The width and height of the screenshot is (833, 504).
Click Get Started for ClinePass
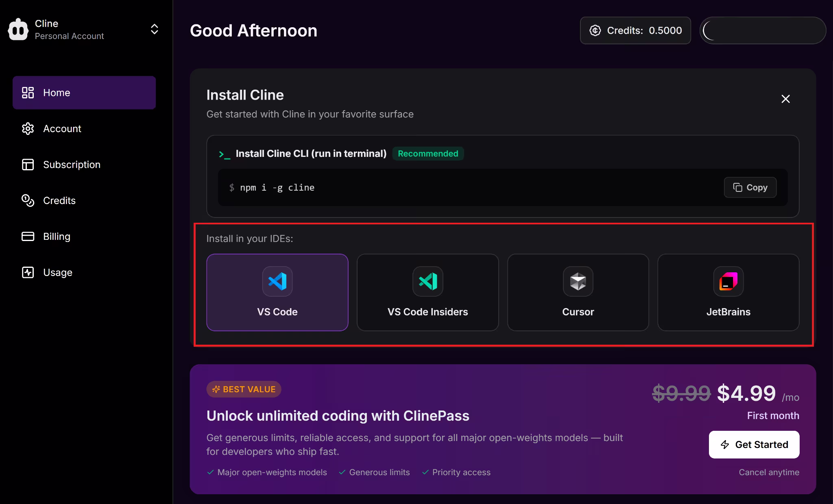[x=754, y=445]
